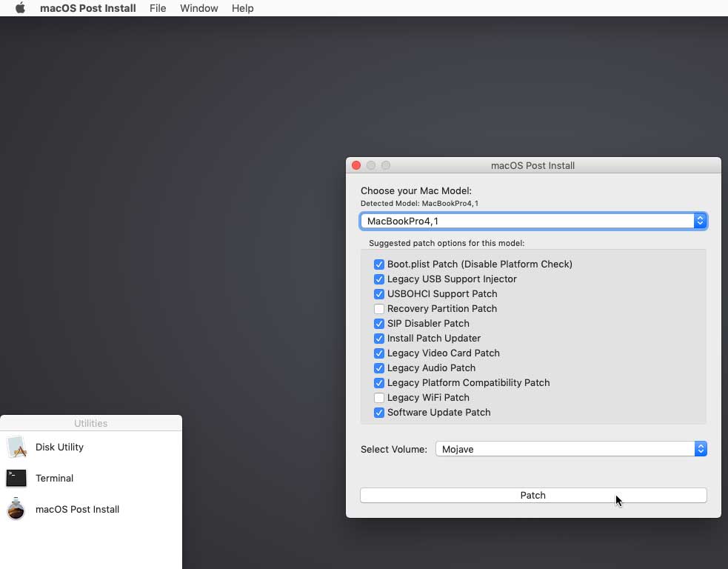728x569 pixels.
Task: Click the Suggested patch options label
Action: click(447, 244)
